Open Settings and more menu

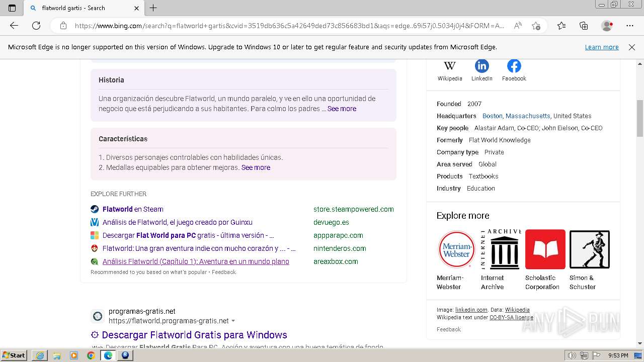pos(629,26)
